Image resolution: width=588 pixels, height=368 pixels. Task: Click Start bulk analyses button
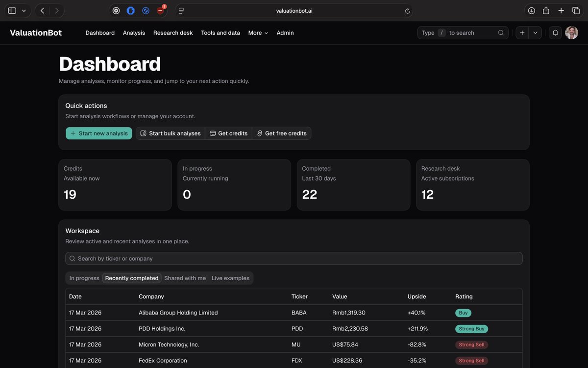pyautogui.click(x=171, y=133)
